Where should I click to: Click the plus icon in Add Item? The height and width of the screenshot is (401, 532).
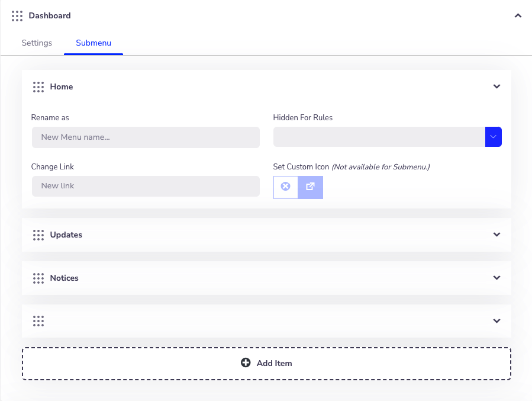(246, 362)
